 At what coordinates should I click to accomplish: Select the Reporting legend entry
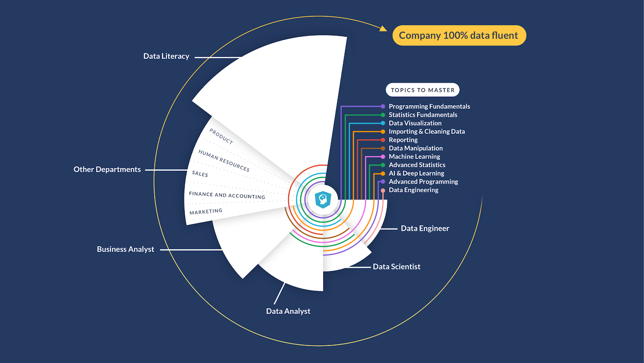coord(403,140)
